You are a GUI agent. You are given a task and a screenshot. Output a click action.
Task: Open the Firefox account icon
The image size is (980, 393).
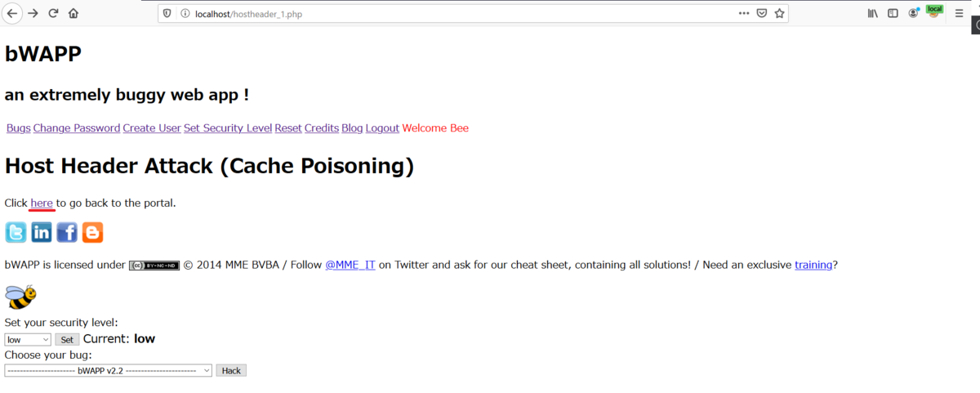click(x=913, y=13)
